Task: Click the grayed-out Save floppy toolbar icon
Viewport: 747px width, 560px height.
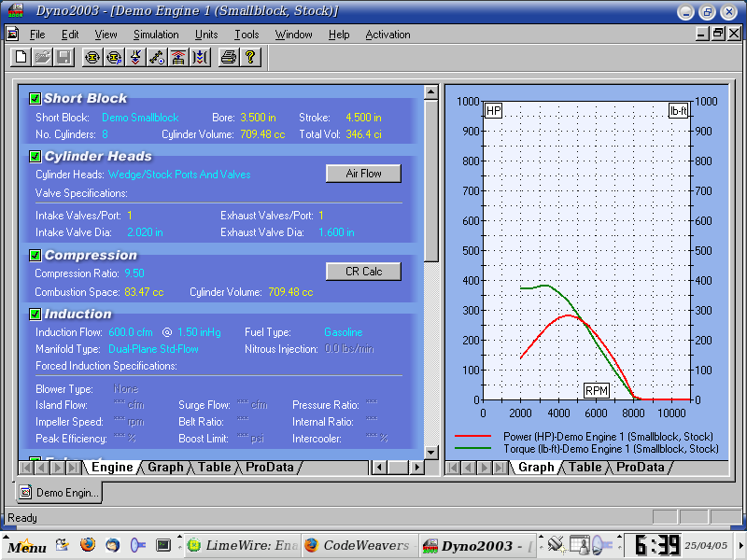Action: click(x=63, y=58)
